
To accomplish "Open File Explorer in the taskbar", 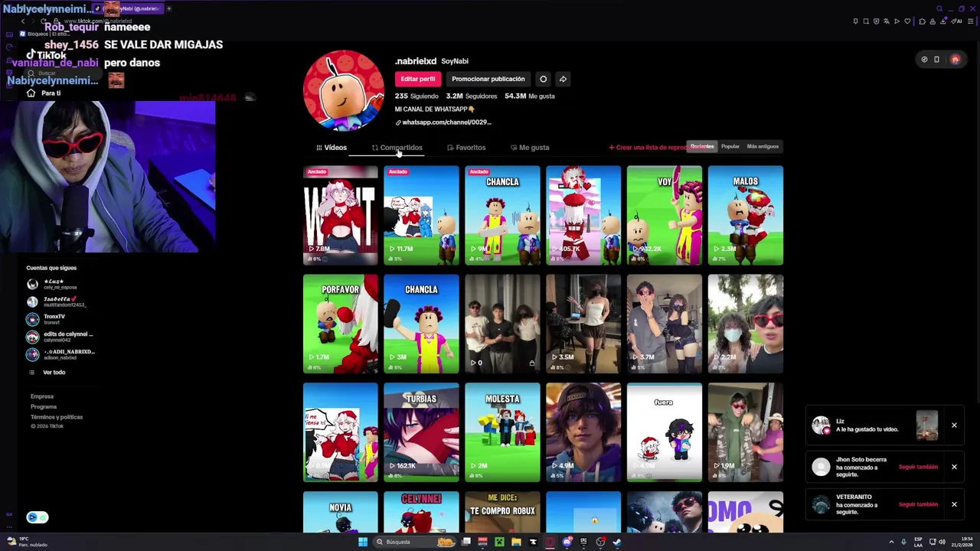I will (x=516, y=542).
